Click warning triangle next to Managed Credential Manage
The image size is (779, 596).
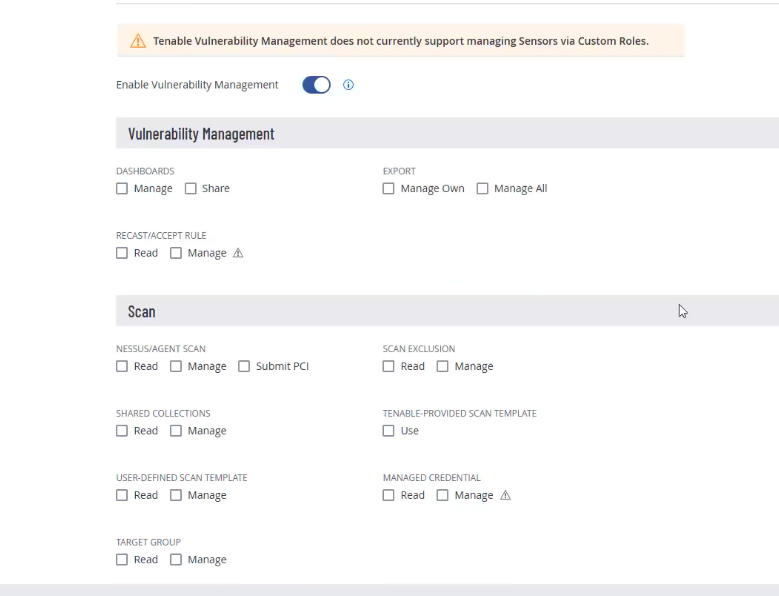click(x=505, y=496)
